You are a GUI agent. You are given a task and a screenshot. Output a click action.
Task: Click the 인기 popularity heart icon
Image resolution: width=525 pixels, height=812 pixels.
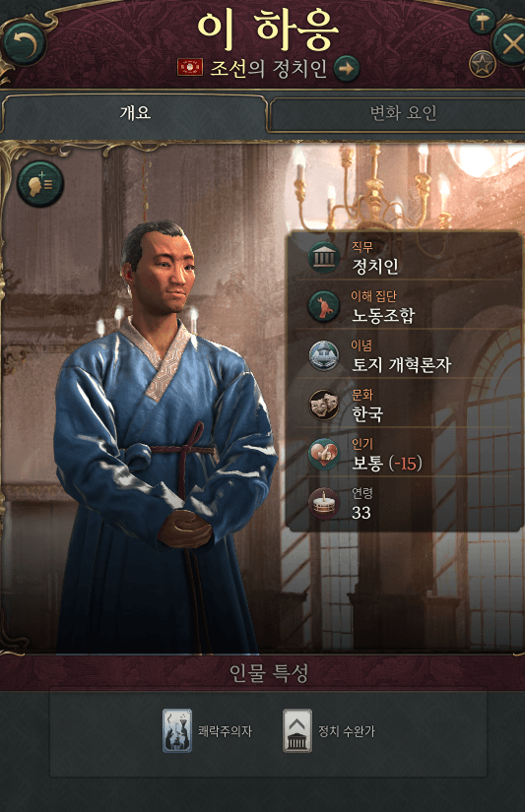324,454
